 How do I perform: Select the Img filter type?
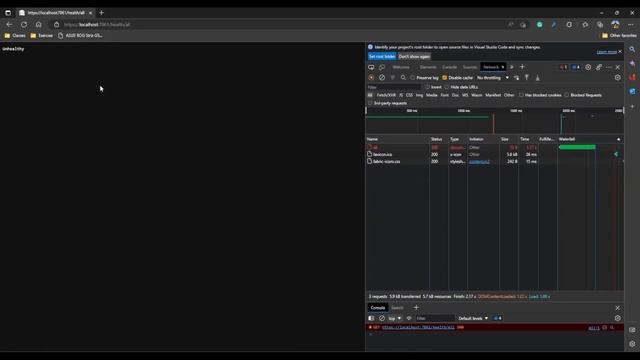click(419, 95)
